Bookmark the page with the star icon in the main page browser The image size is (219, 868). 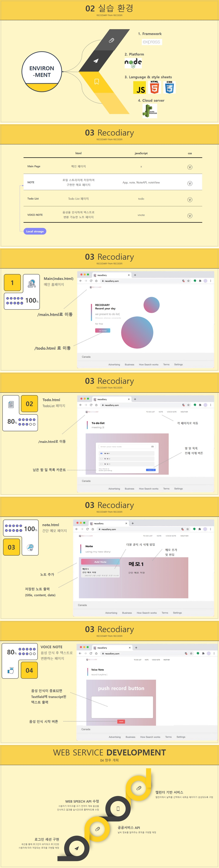(188, 281)
